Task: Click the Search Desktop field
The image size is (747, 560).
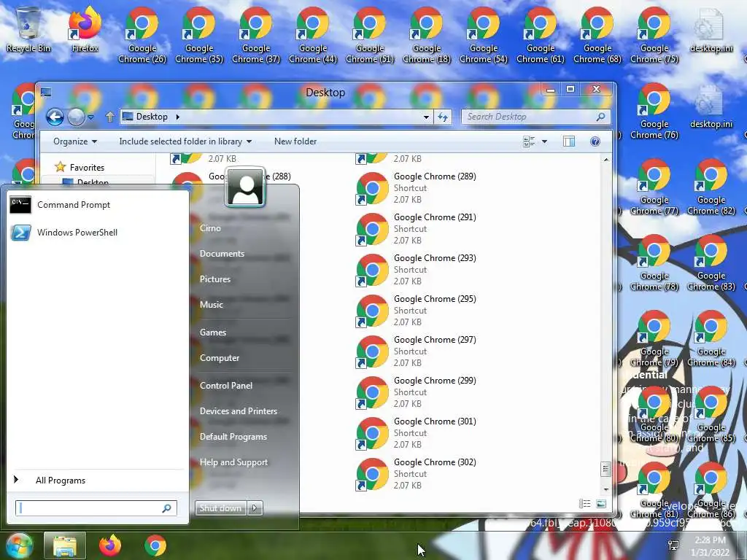Action: 535,117
